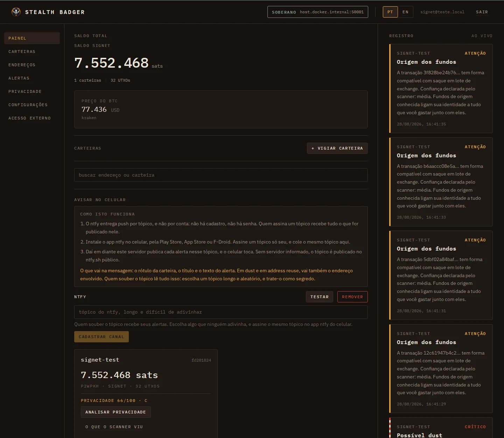Click the Como isto funciona heading
The height and width of the screenshot is (438, 504).
(x=107, y=214)
